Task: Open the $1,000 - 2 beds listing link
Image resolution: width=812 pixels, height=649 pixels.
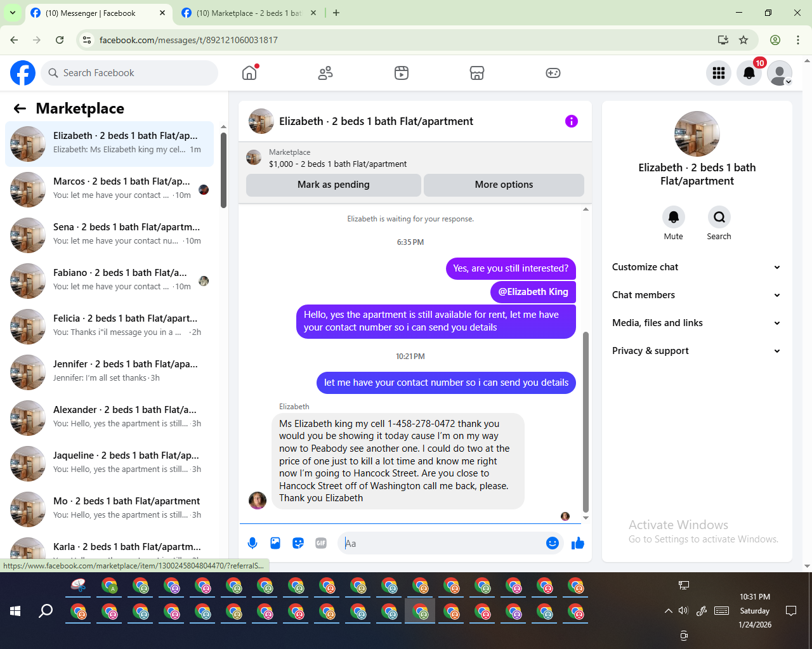Action: (x=338, y=164)
